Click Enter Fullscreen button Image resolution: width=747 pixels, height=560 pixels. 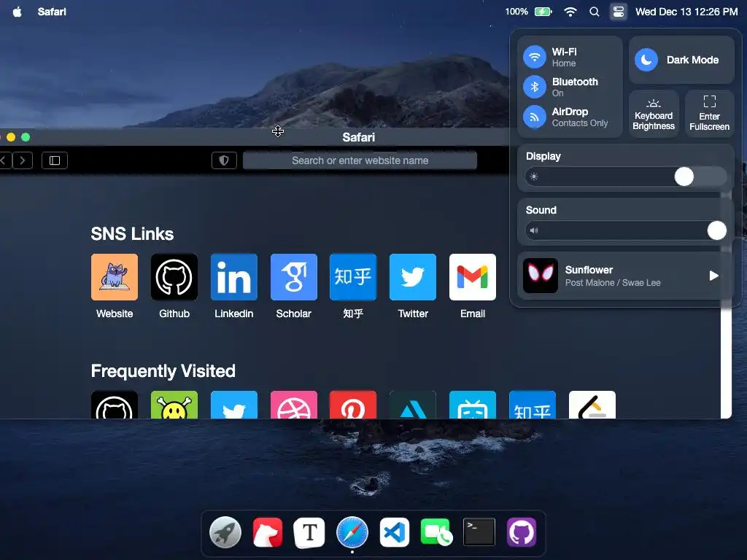click(x=709, y=114)
